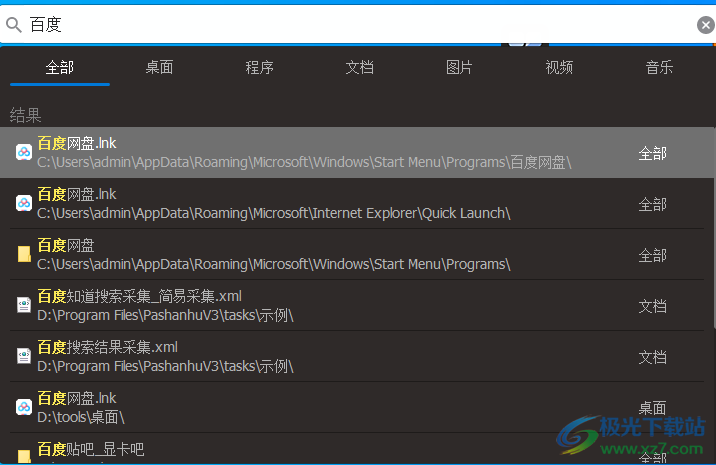
Task: Click the PashanhuV3 path under 百度知道搜索采集_简易采集.xml
Action: 165,315
